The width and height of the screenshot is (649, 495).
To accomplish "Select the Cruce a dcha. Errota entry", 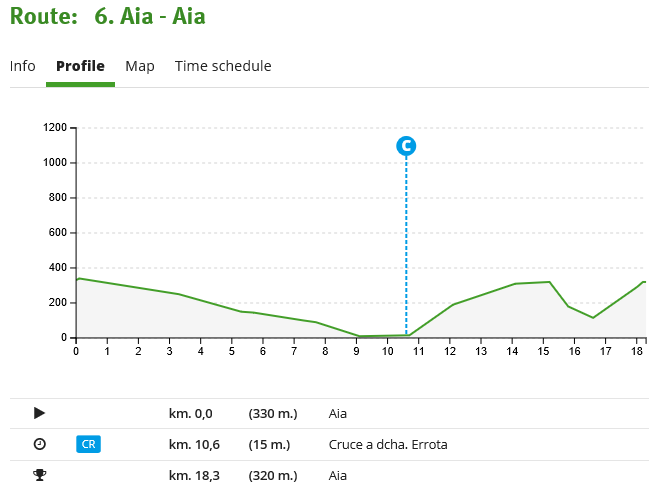I will 388,444.
